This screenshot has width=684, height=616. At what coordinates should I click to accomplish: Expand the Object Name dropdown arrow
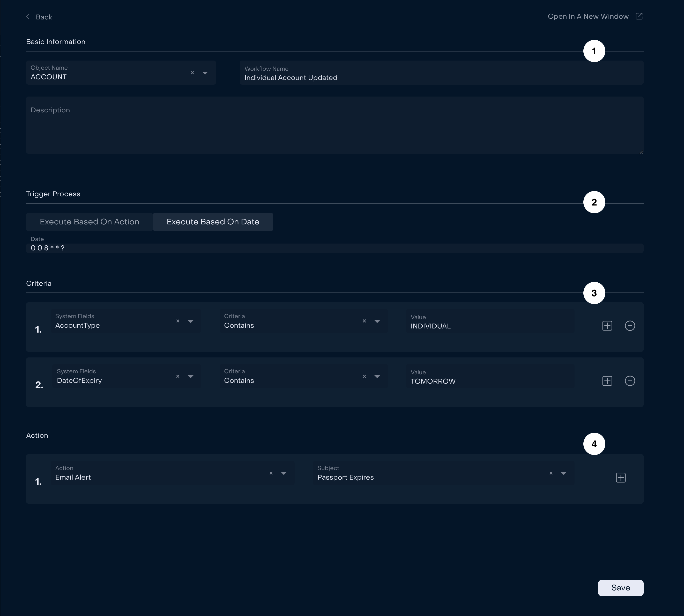pos(205,73)
